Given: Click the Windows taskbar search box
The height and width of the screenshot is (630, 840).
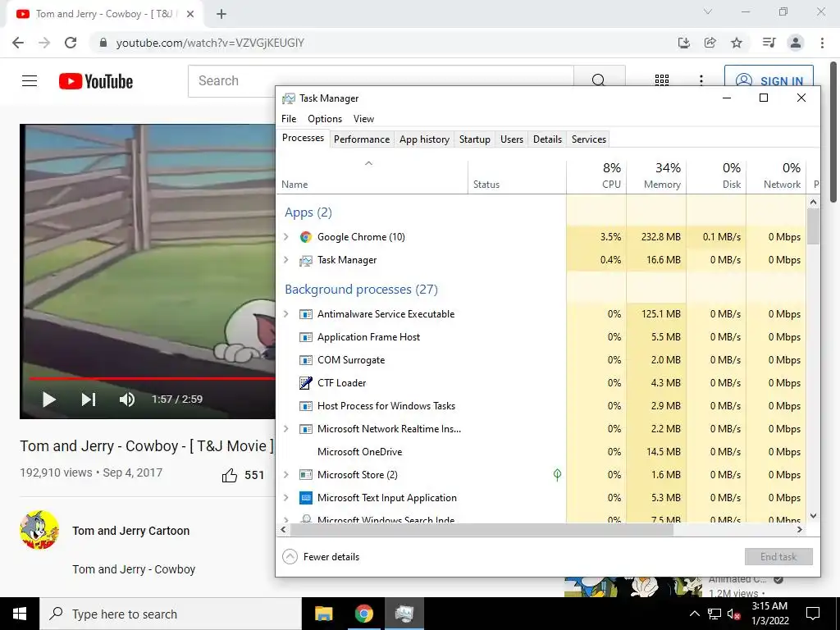Looking at the screenshot, I should pyautogui.click(x=171, y=614).
